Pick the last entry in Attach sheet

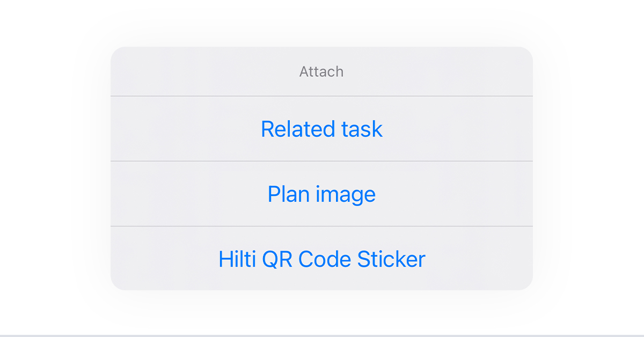click(x=321, y=259)
